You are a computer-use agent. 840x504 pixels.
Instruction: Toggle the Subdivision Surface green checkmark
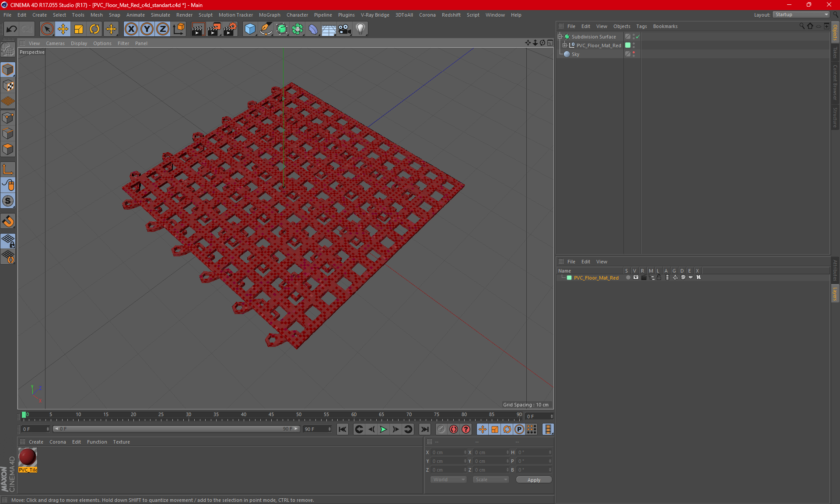tap(637, 37)
